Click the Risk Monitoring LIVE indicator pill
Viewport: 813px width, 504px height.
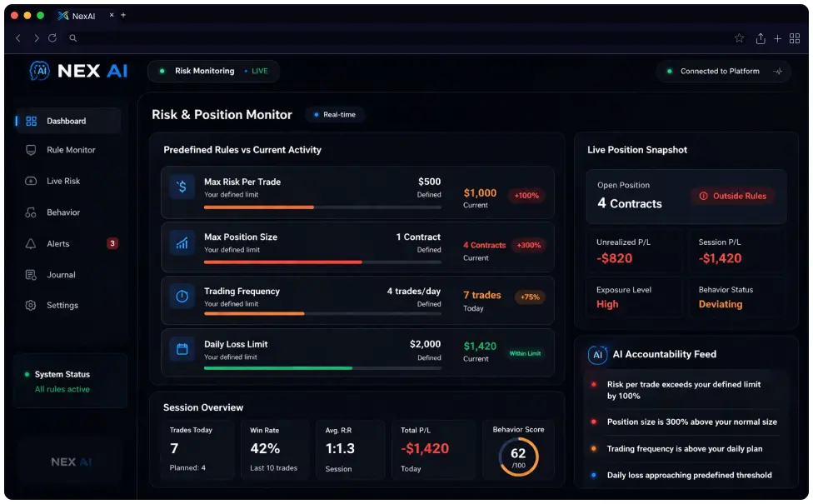[x=213, y=71]
